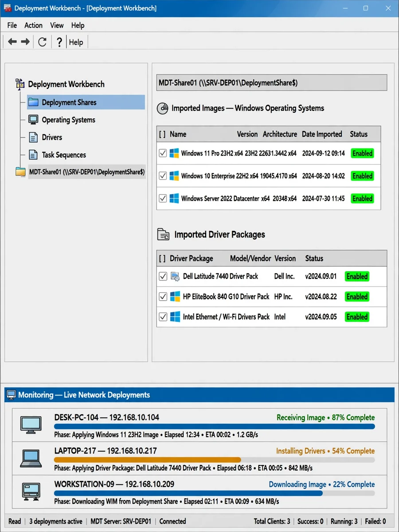Uncheck the HP EliteBook 840 G10 checkbox
This screenshot has width=399, height=532.
click(163, 297)
